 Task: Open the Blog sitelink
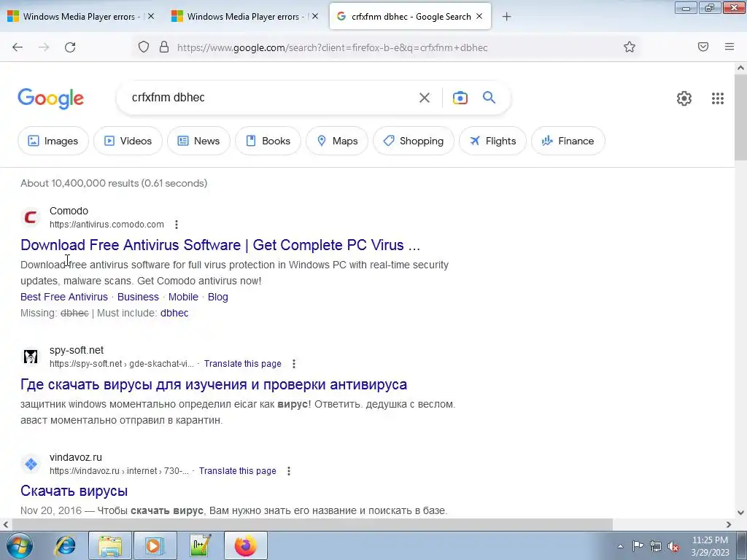click(x=217, y=297)
